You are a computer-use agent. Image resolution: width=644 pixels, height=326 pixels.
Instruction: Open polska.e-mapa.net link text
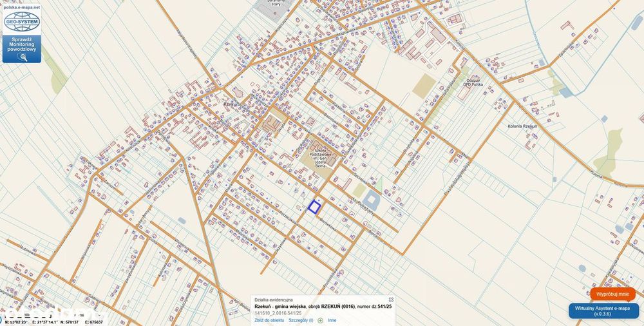[x=22, y=7]
